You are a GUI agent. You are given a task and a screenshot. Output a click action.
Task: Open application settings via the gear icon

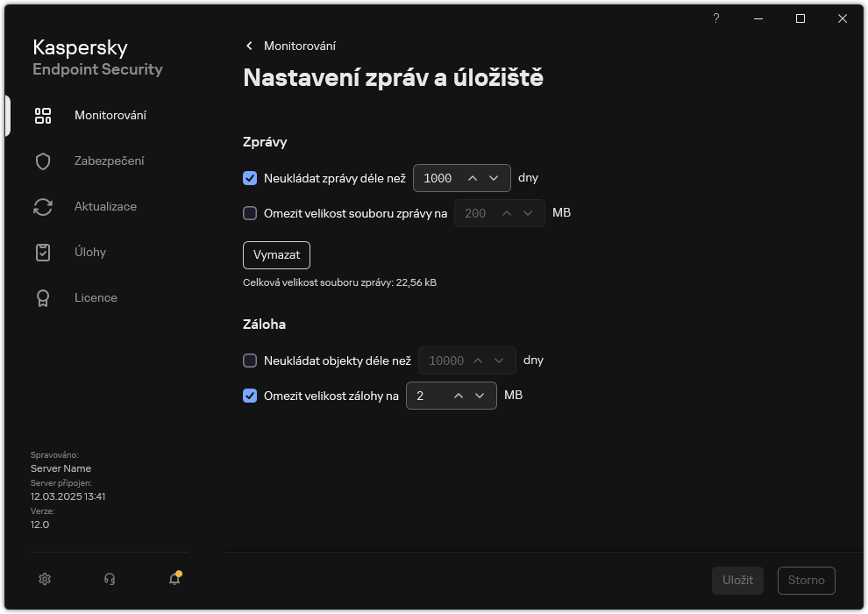(44, 579)
